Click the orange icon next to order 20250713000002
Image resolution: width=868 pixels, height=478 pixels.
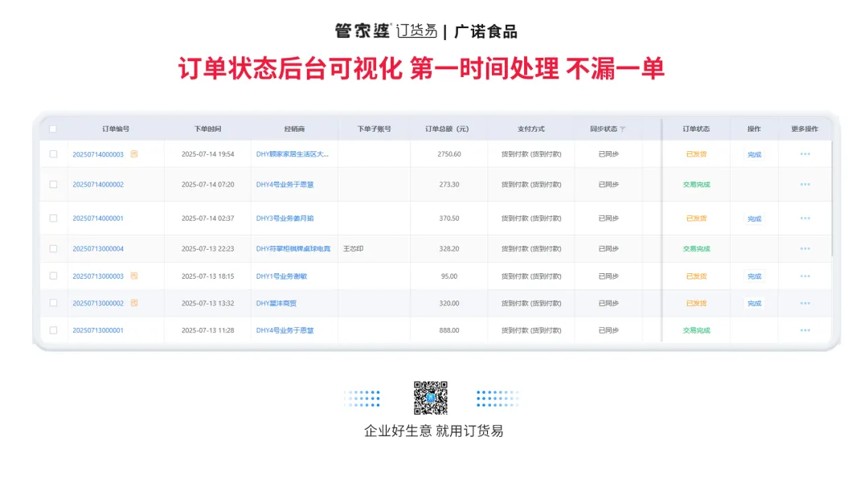click(x=134, y=303)
